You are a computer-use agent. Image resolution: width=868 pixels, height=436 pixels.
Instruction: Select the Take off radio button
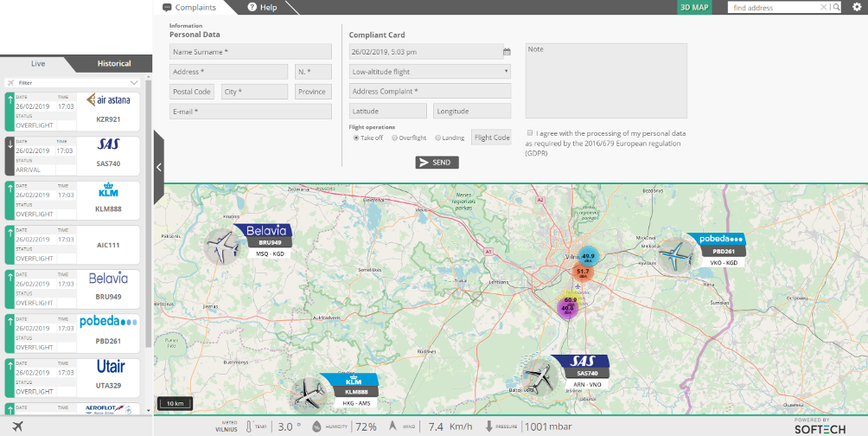pyautogui.click(x=356, y=138)
